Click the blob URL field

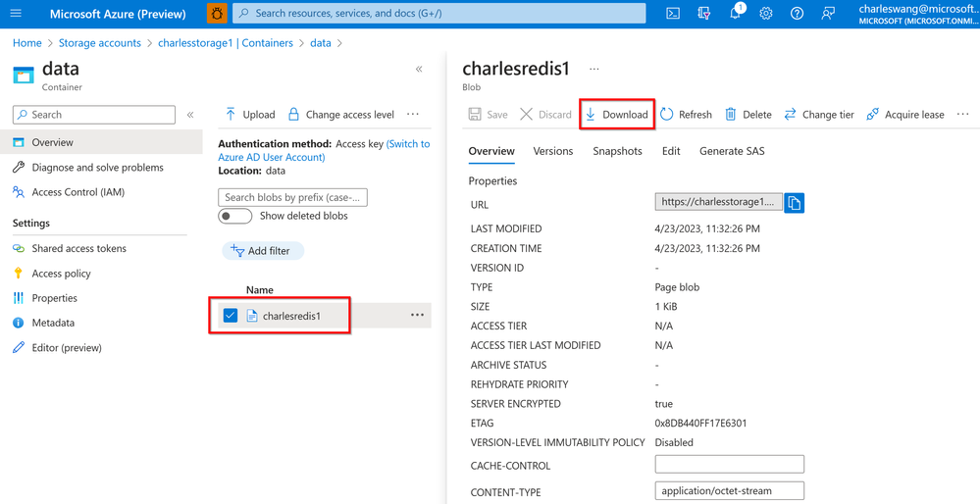[719, 202]
